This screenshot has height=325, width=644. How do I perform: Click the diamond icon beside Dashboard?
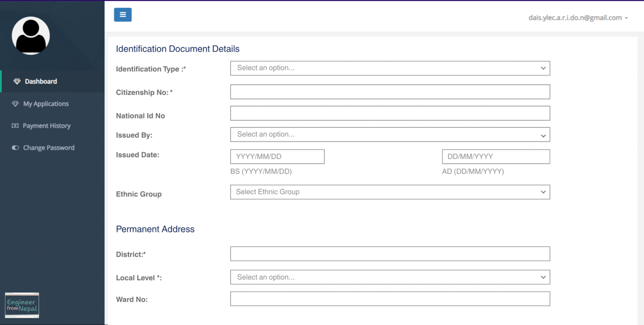click(17, 81)
